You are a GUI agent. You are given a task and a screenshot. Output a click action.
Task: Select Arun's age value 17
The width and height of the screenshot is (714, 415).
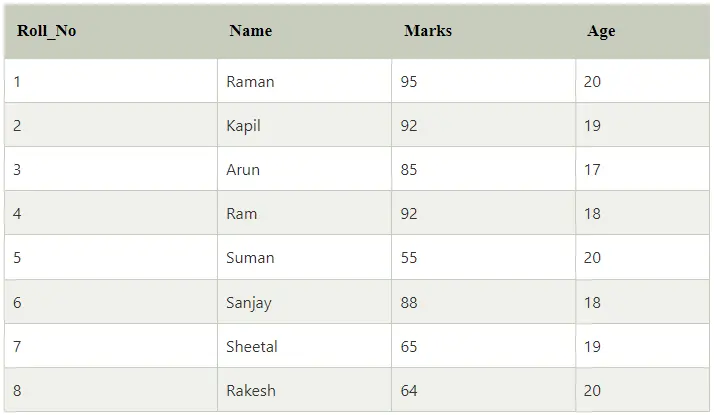pos(643,169)
